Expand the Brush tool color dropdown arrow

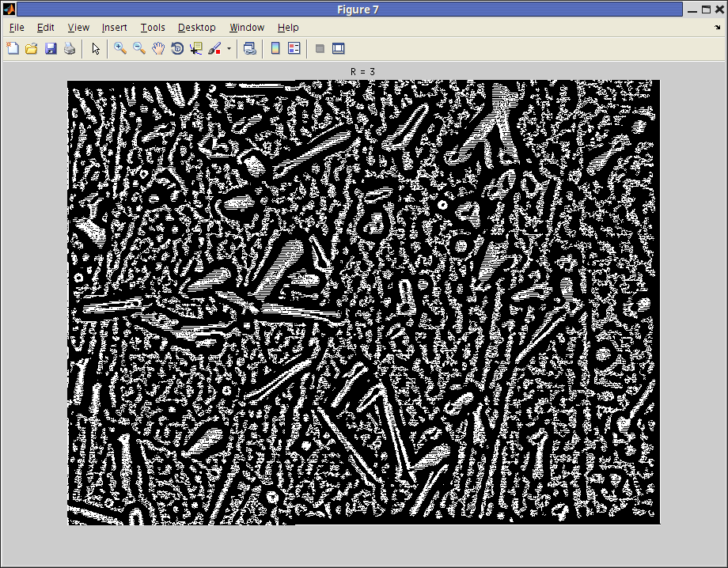click(229, 48)
